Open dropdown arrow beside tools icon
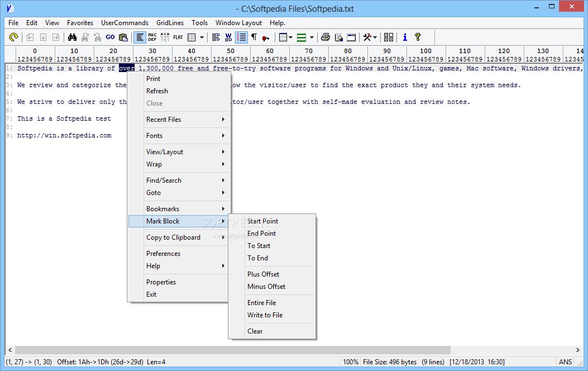Viewport: 588px width, 371px height. pyautogui.click(x=375, y=37)
